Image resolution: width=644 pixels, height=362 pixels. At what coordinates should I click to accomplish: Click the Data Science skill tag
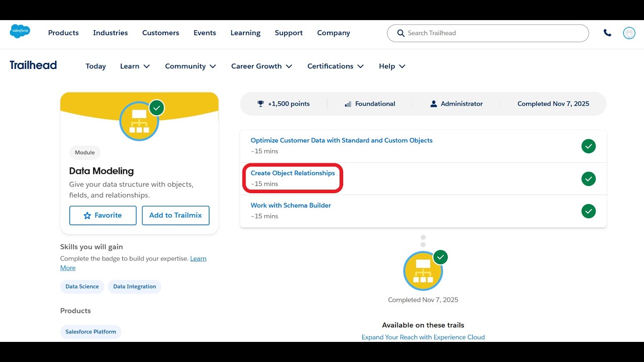point(82,287)
